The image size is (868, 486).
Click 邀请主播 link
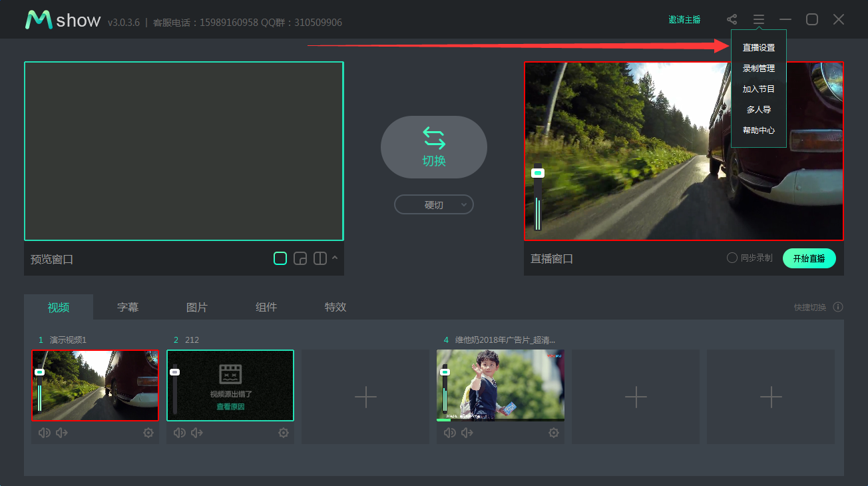point(684,20)
